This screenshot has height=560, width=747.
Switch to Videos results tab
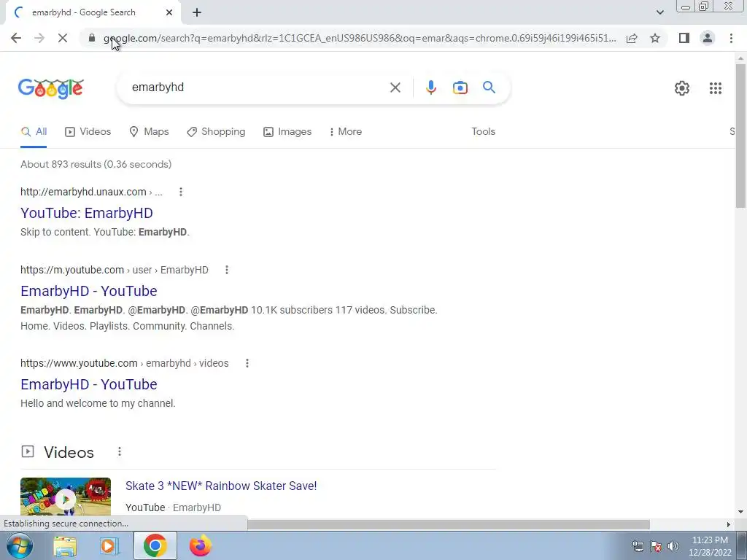click(x=88, y=132)
